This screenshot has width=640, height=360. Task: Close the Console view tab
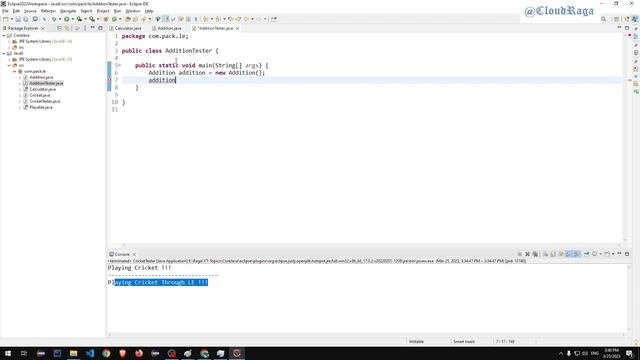coord(134,254)
